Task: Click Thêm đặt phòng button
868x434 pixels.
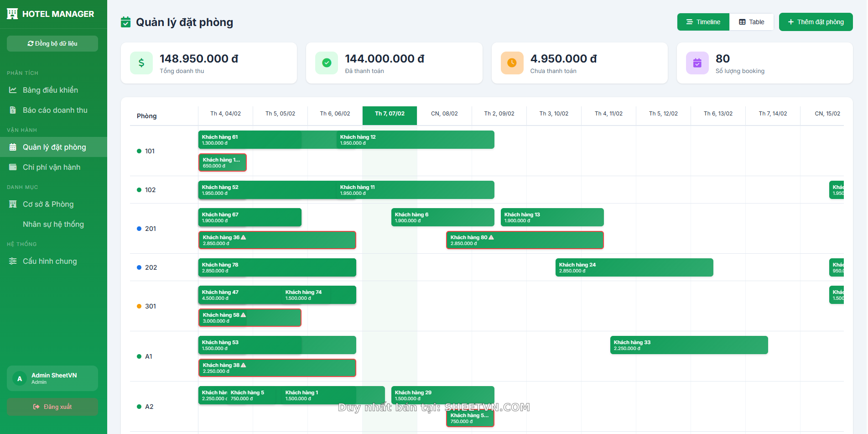Action: pyautogui.click(x=816, y=22)
